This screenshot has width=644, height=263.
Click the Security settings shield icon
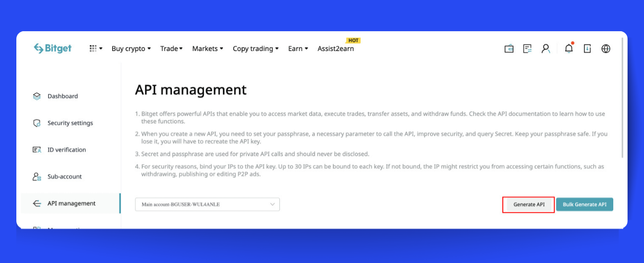37,123
